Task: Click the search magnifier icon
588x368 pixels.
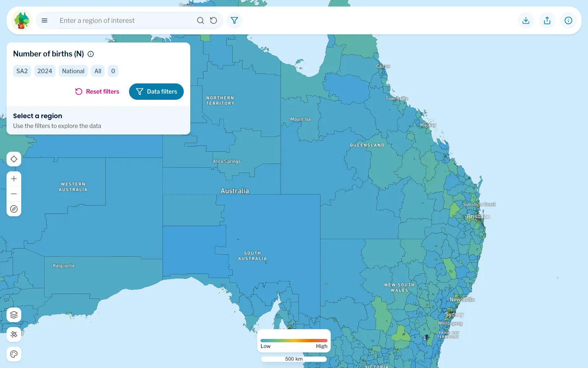Action: pos(200,20)
